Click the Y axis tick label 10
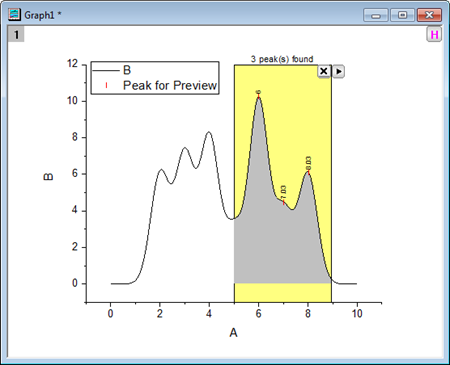This screenshot has height=365, width=450. pyautogui.click(x=72, y=100)
